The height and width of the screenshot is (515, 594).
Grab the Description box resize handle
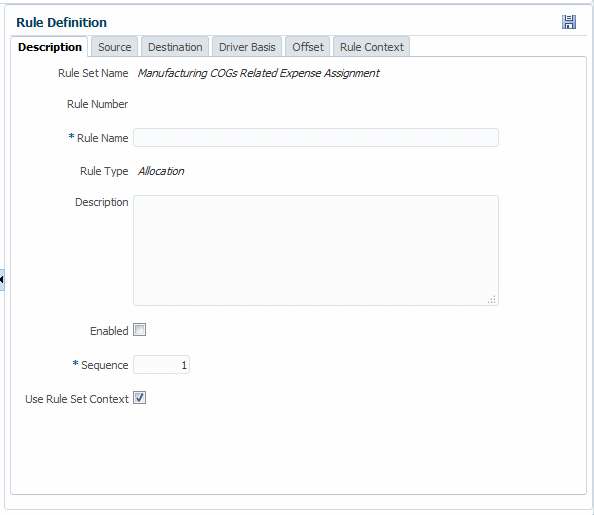492,300
